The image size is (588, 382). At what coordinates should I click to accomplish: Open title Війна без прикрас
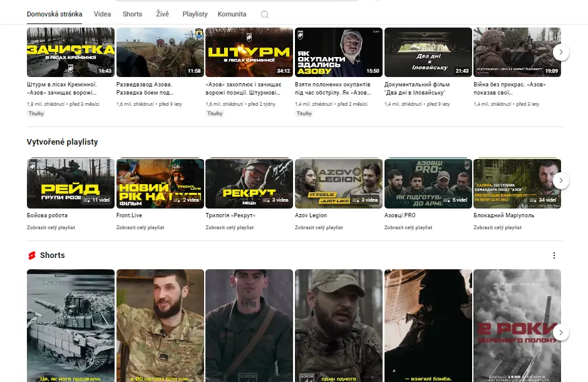[510, 88]
